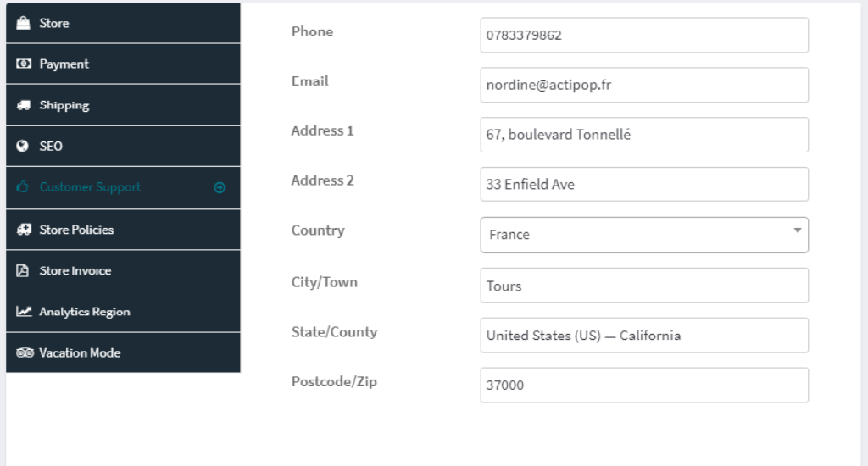Click the Store Invoice PDF icon

[24, 271]
